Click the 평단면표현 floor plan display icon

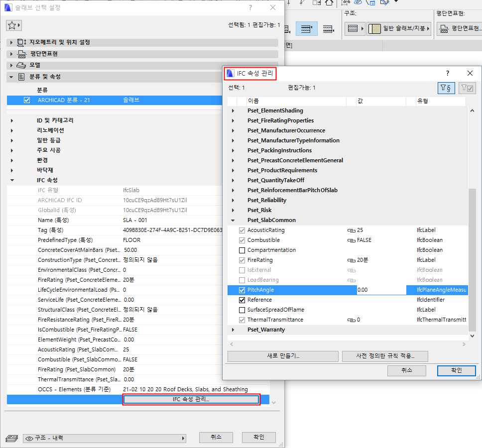[443, 29]
